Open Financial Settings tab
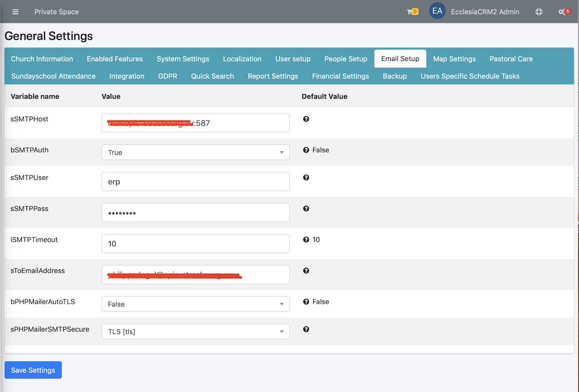The height and width of the screenshot is (392, 579). point(340,76)
